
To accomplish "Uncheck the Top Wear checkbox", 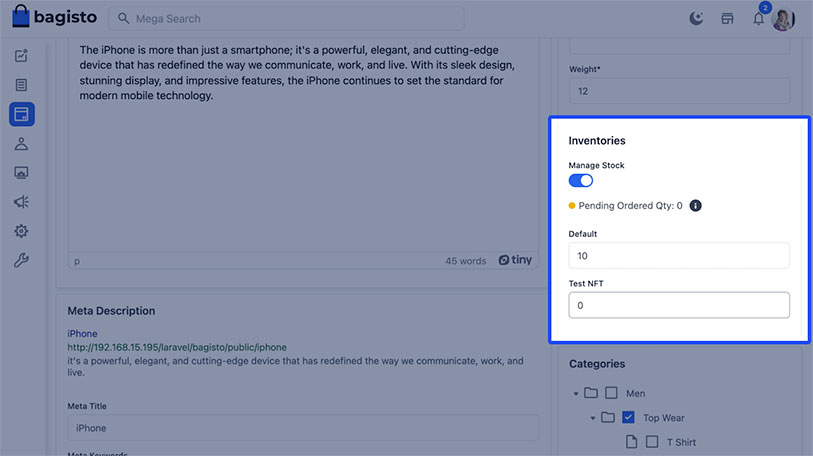I will (628, 417).
